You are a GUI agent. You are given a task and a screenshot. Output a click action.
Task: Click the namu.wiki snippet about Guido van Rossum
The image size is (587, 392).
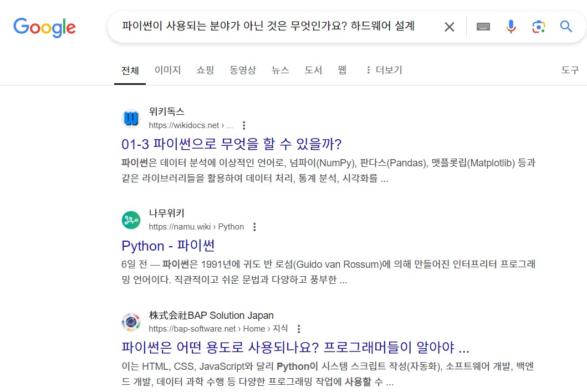tap(328, 272)
